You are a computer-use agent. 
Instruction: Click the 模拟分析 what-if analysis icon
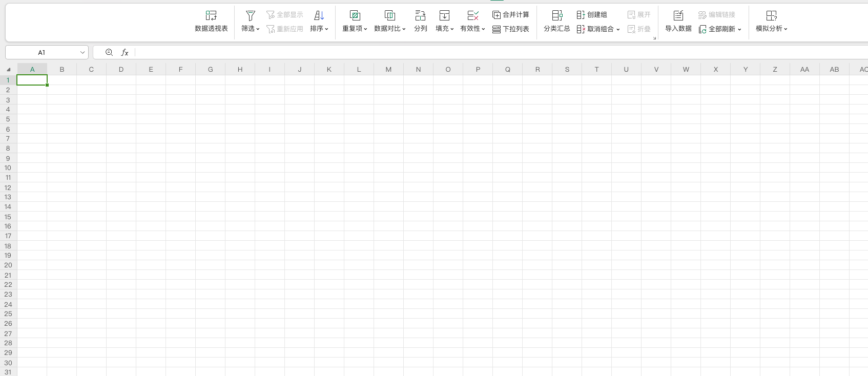click(x=772, y=15)
